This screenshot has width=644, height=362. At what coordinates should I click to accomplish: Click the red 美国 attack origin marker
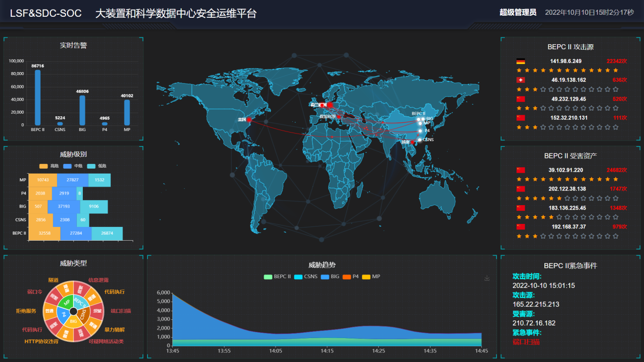(x=249, y=120)
